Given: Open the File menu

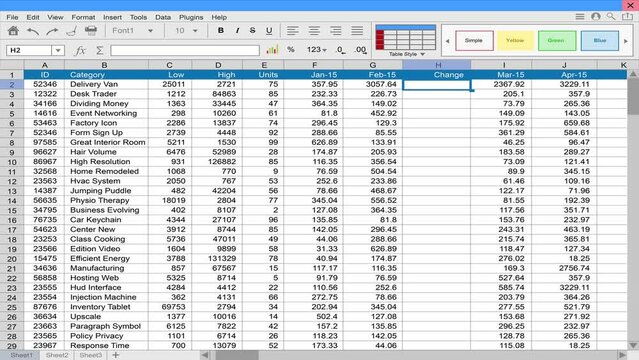Looking at the screenshot, I should pos(12,17).
